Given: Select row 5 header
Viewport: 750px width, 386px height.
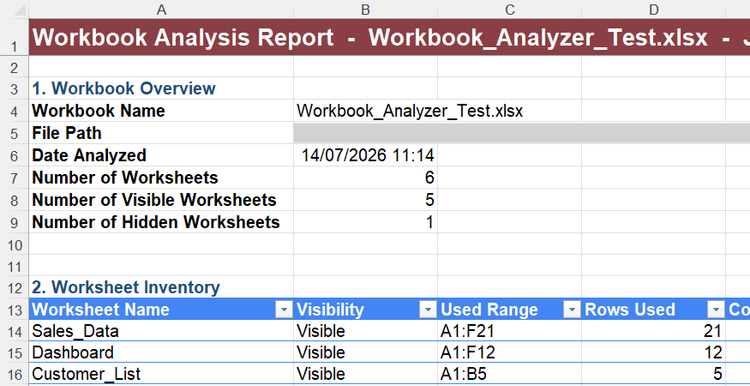Looking at the screenshot, I should pyautogui.click(x=14, y=133).
